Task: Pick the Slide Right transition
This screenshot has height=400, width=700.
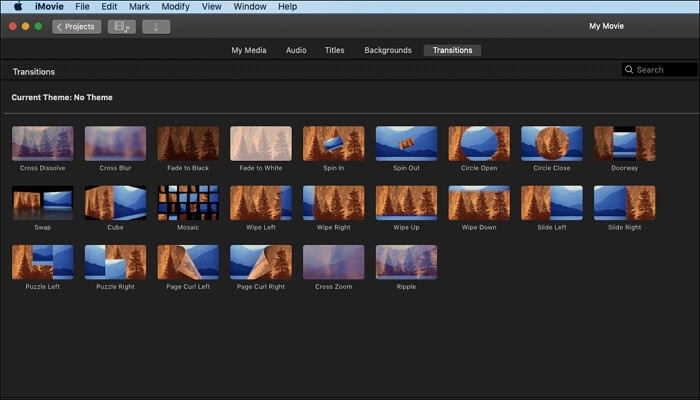Action: pos(625,203)
